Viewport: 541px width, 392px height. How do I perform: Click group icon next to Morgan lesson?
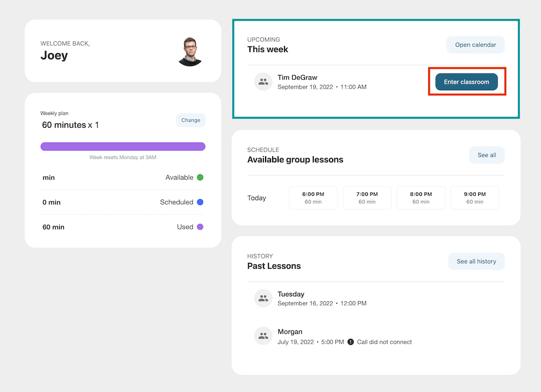tap(263, 336)
